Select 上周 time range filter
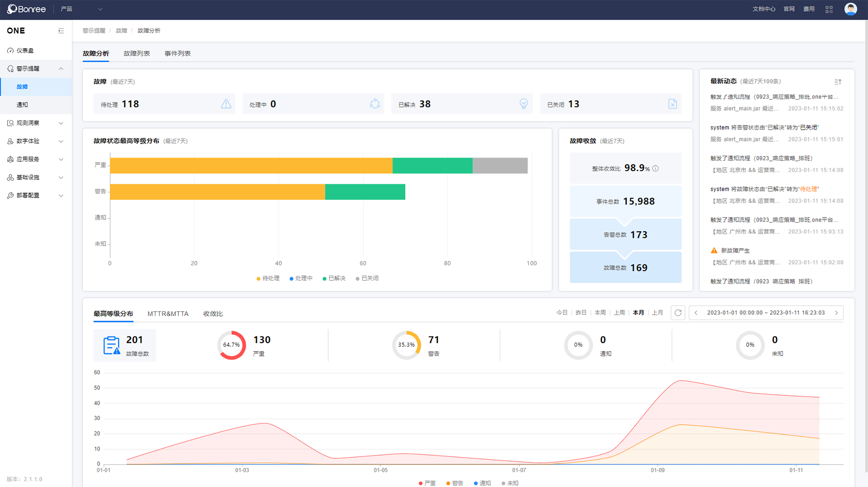The image size is (868, 487). click(x=619, y=313)
